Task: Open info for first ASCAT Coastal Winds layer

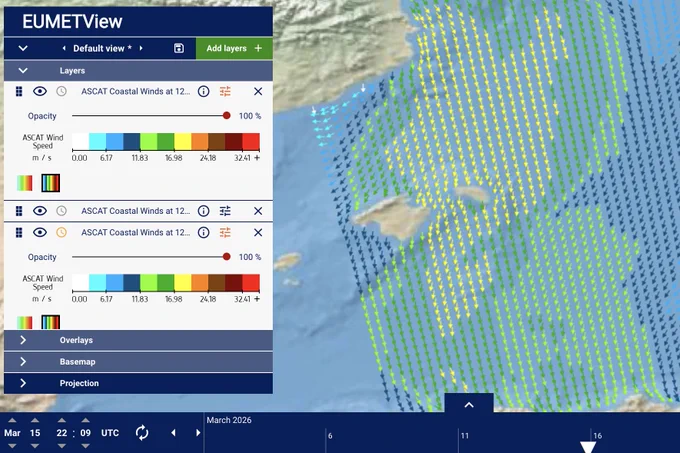Action: coord(203,91)
